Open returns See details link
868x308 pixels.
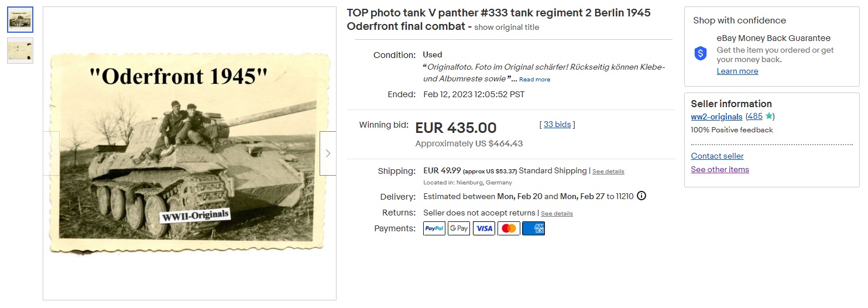pos(557,214)
